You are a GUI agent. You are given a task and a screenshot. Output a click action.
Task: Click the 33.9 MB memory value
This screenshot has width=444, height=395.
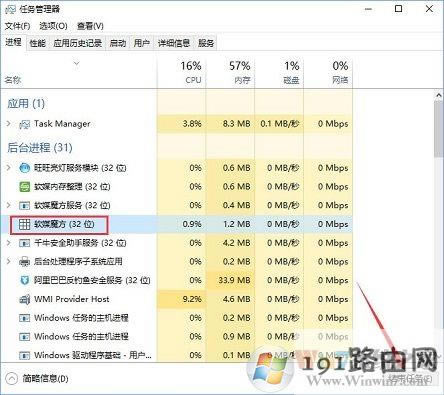234,280
